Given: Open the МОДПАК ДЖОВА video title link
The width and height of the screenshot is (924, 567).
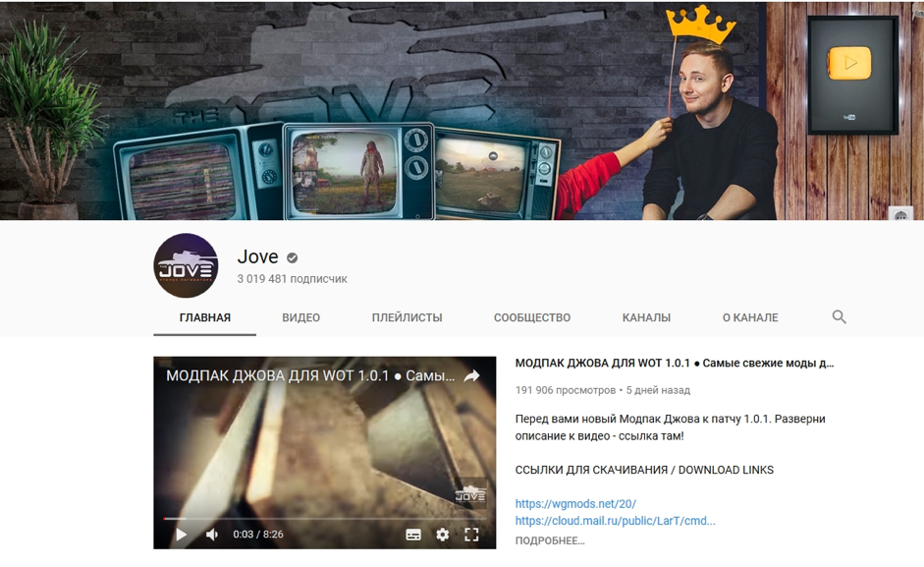Looking at the screenshot, I should click(675, 364).
